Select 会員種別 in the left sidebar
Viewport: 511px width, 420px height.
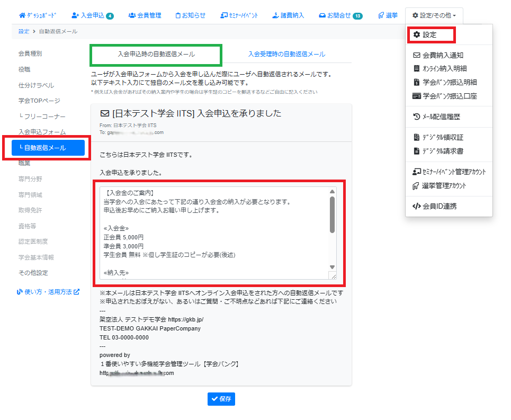pyautogui.click(x=30, y=53)
